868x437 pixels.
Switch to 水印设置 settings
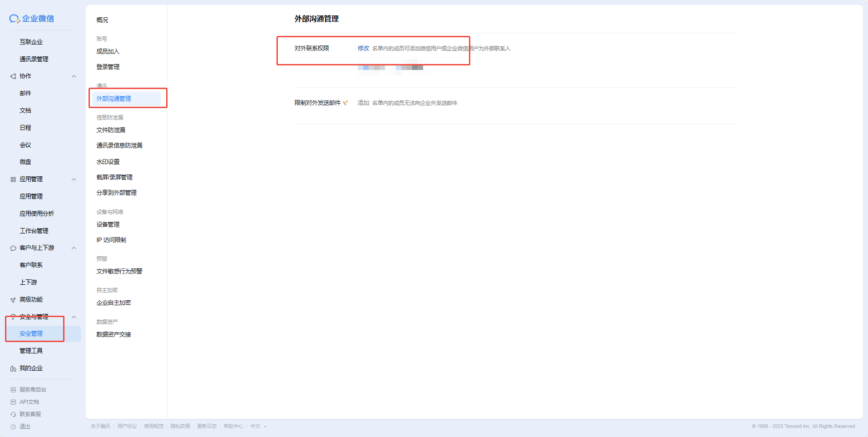pos(108,161)
